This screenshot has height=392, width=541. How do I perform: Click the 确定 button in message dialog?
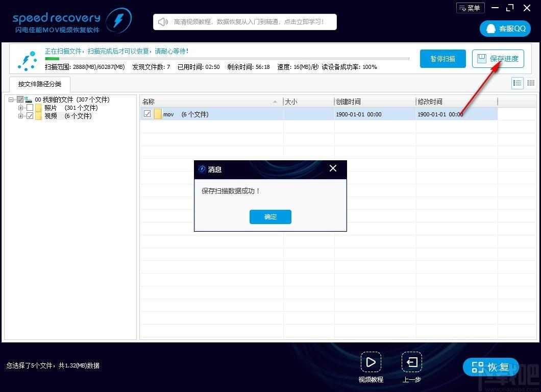click(x=270, y=217)
